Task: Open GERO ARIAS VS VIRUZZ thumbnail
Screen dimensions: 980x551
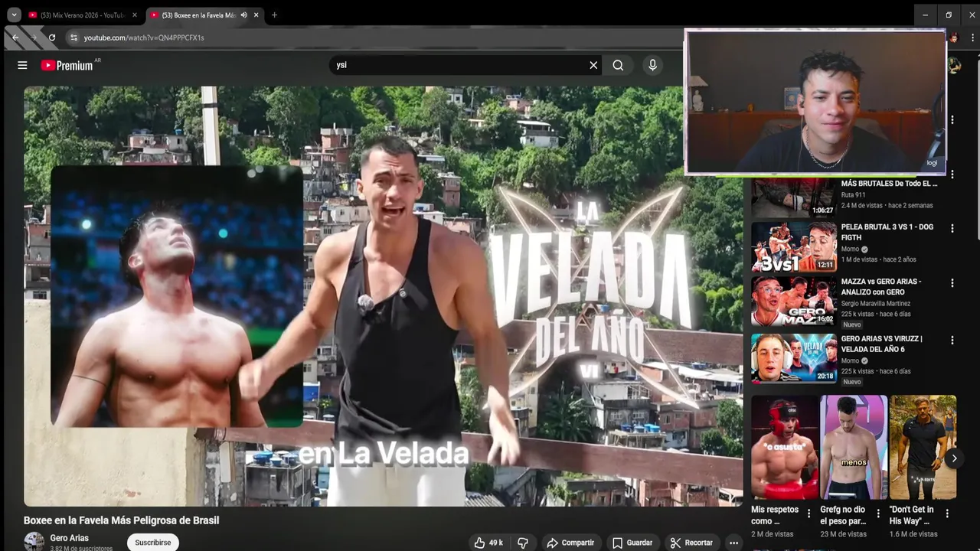Action: click(794, 358)
